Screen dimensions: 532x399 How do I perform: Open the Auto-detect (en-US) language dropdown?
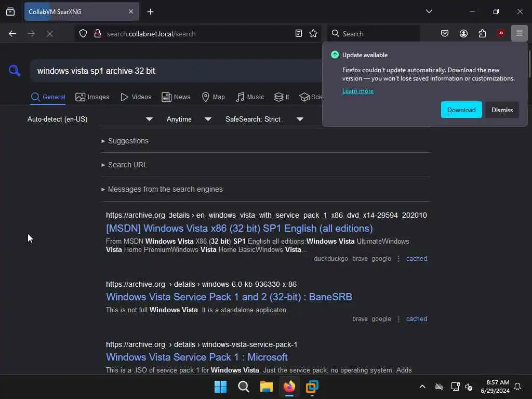pos(90,119)
